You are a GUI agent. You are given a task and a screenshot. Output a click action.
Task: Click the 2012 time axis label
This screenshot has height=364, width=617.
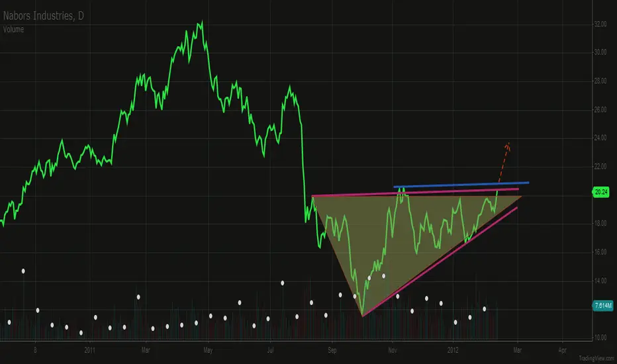click(453, 350)
